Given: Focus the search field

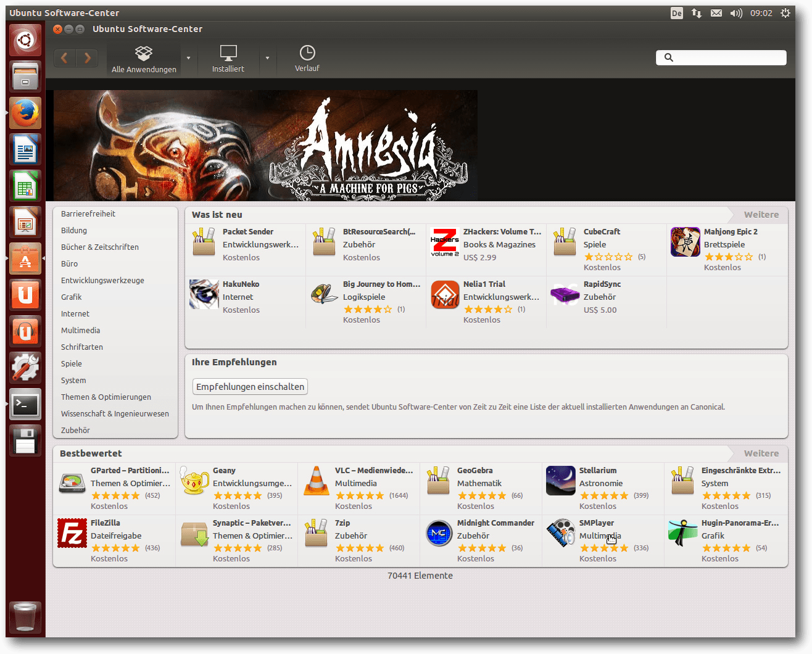Looking at the screenshot, I should [x=721, y=57].
